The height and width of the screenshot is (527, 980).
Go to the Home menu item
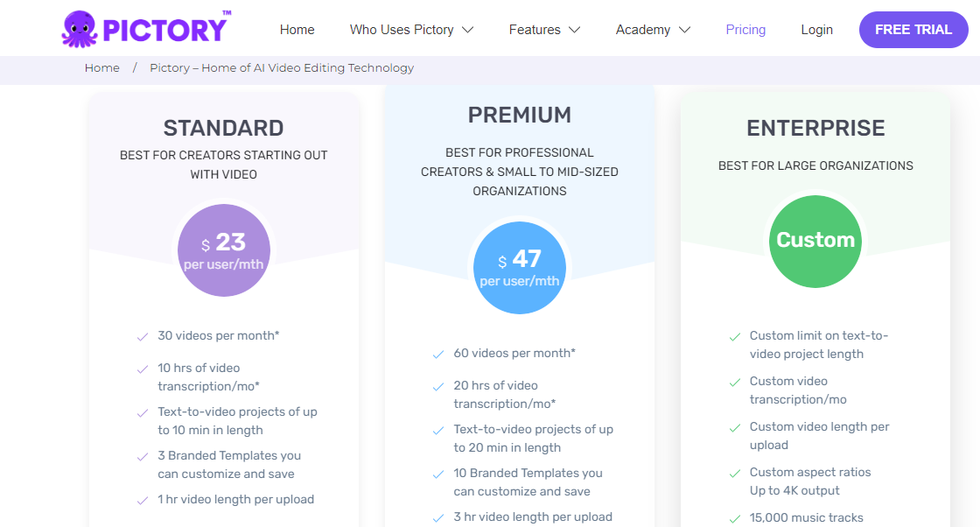[297, 30]
